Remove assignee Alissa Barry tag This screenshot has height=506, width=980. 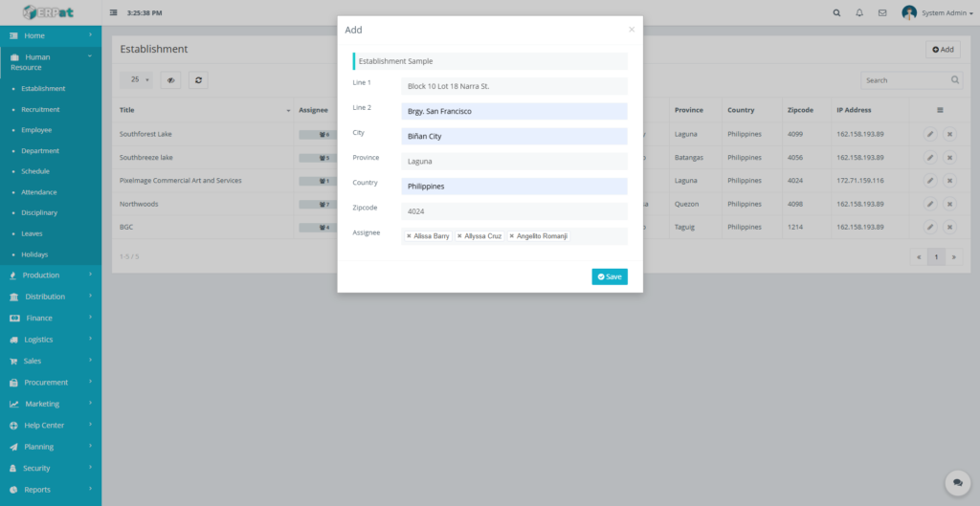pos(409,236)
